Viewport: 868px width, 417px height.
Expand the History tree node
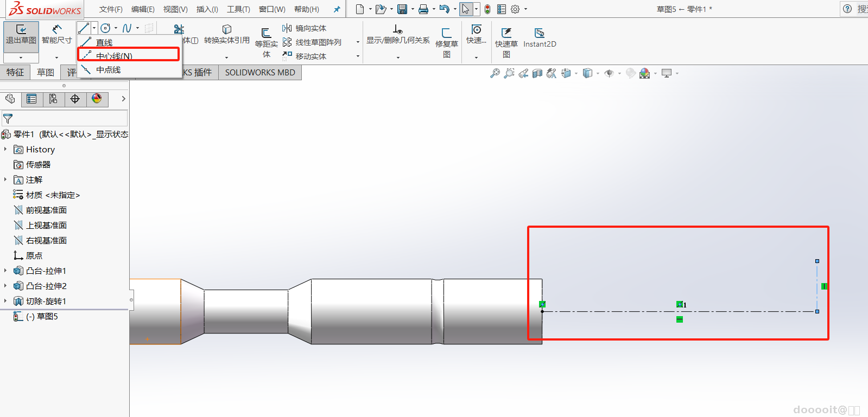click(x=5, y=149)
